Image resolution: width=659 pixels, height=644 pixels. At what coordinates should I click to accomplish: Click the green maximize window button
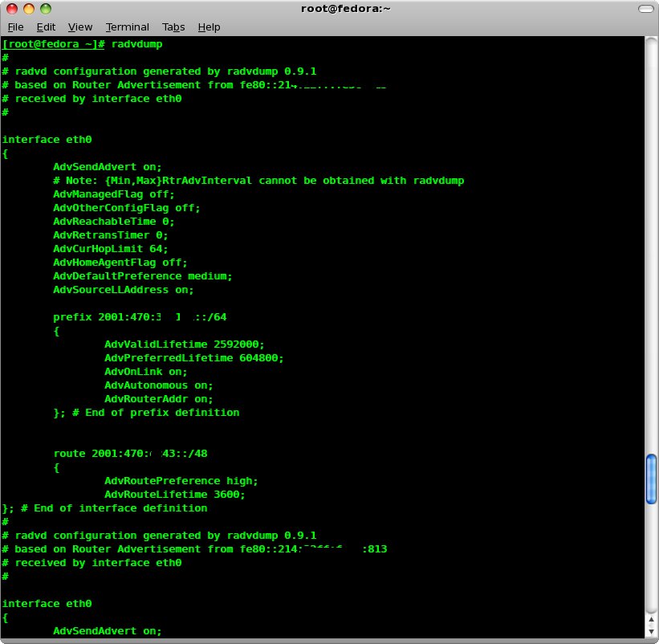[46, 9]
